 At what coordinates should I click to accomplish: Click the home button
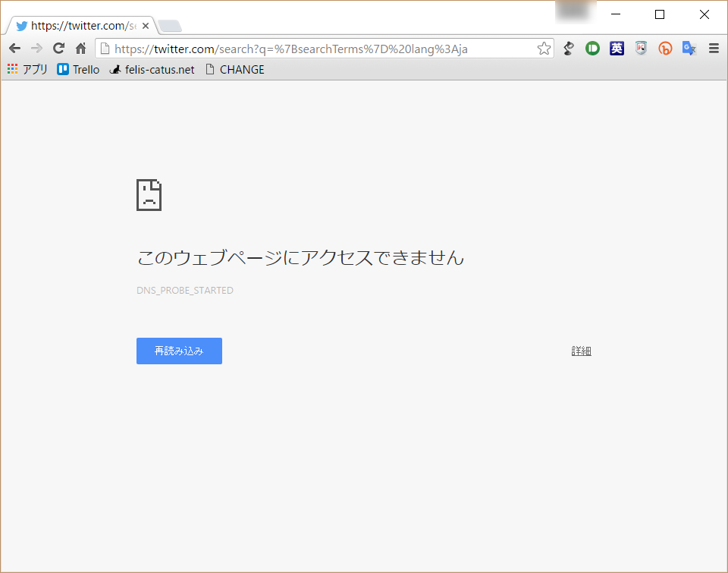[80, 48]
